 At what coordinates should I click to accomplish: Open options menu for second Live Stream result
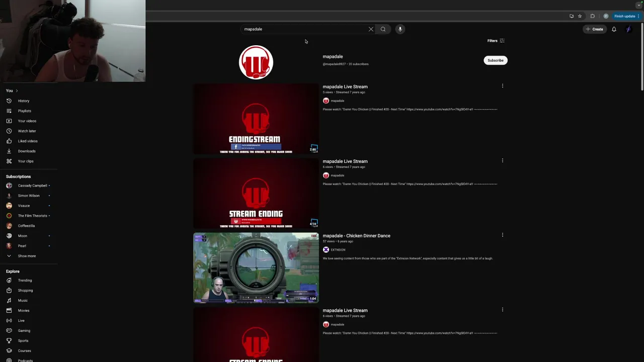point(502,161)
